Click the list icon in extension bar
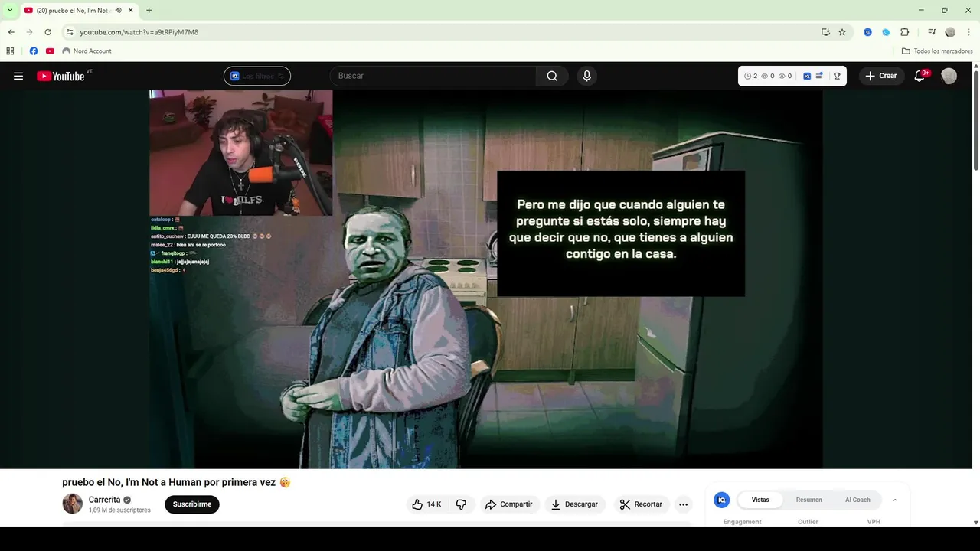The height and width of the screenshot is (551, 980). click(x=819, y=76)
